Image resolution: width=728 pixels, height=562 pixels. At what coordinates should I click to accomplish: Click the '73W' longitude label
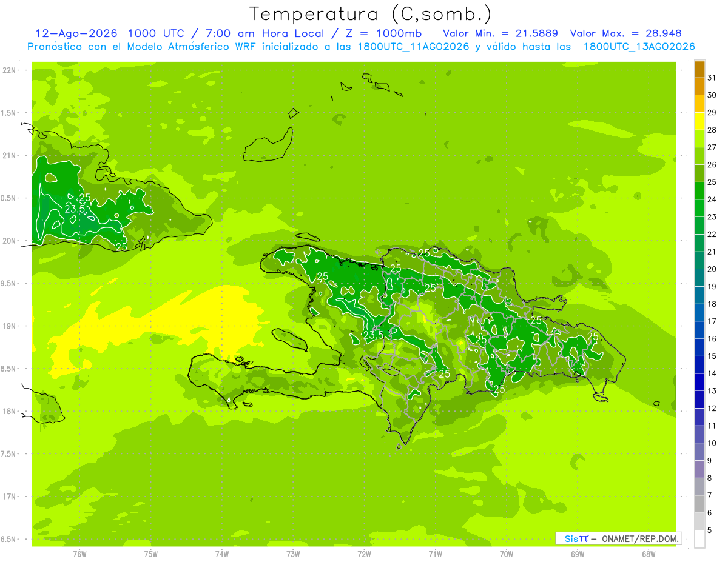tap(293, 554)
